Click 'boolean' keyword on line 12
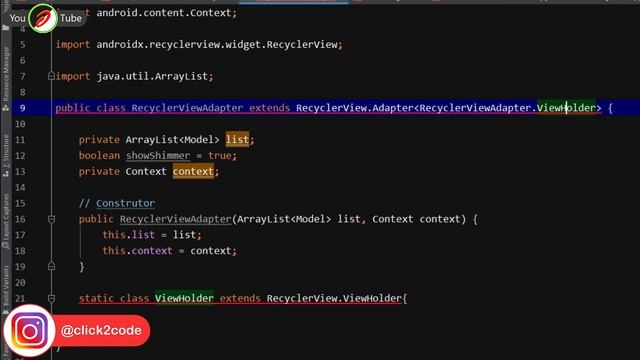 tap(99, 156)
